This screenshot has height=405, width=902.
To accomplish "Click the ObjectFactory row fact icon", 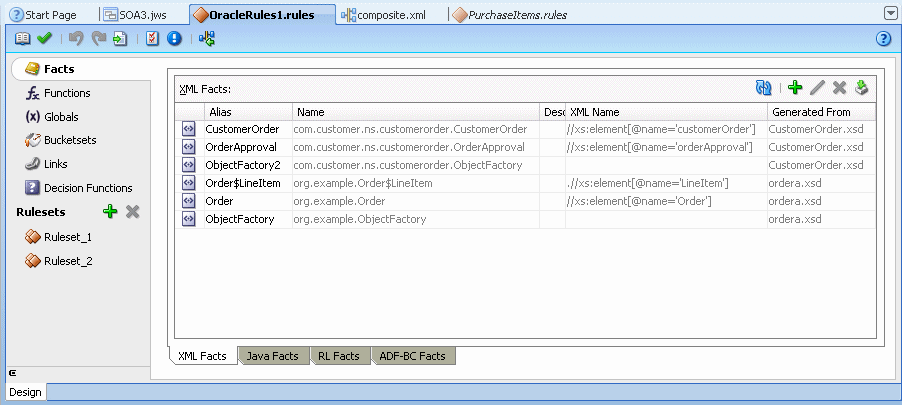I will coord(189,219).
